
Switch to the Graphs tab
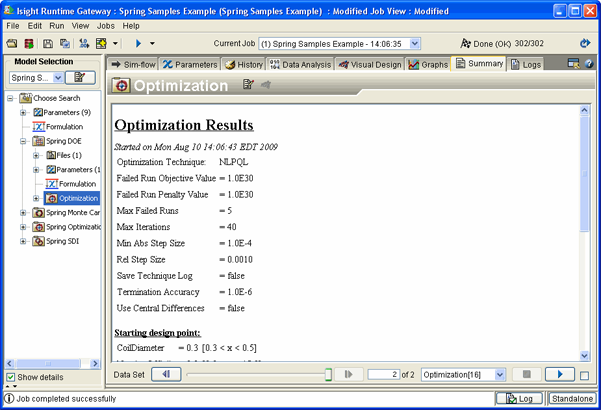428,64
